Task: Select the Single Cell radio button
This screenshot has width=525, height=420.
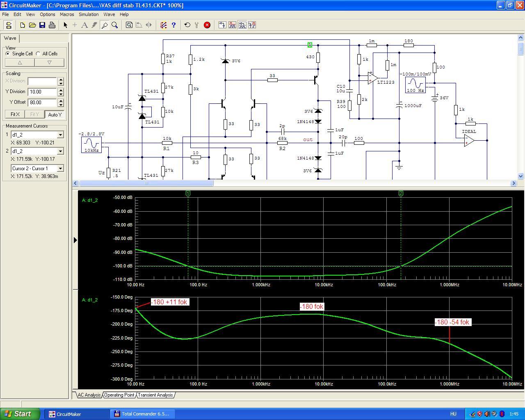Action: (8, 54)
